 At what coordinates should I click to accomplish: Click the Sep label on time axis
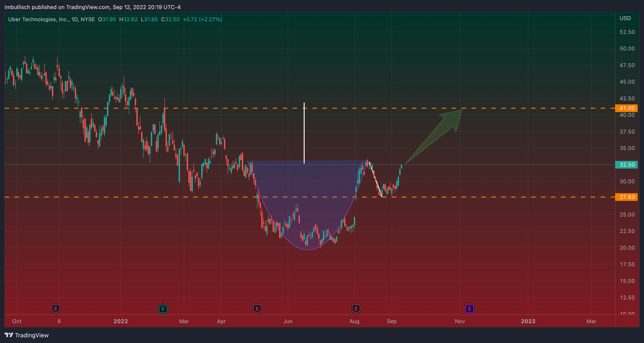point(392,321)
